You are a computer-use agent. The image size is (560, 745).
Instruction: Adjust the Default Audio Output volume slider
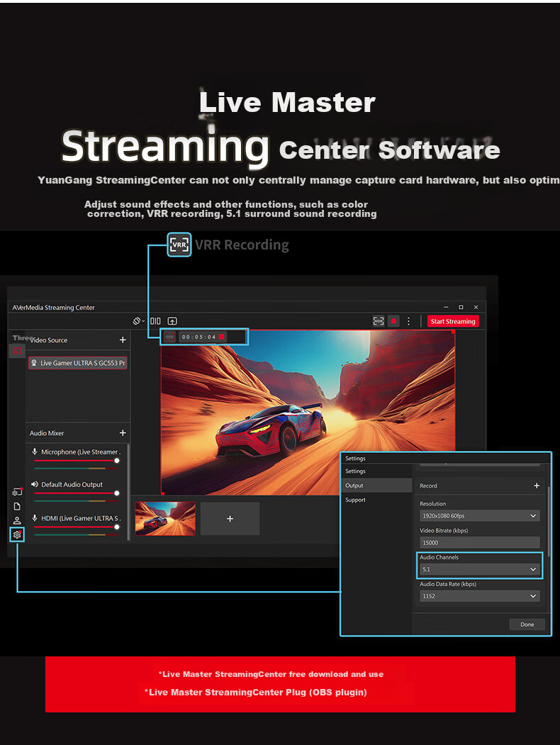point(76,493)
